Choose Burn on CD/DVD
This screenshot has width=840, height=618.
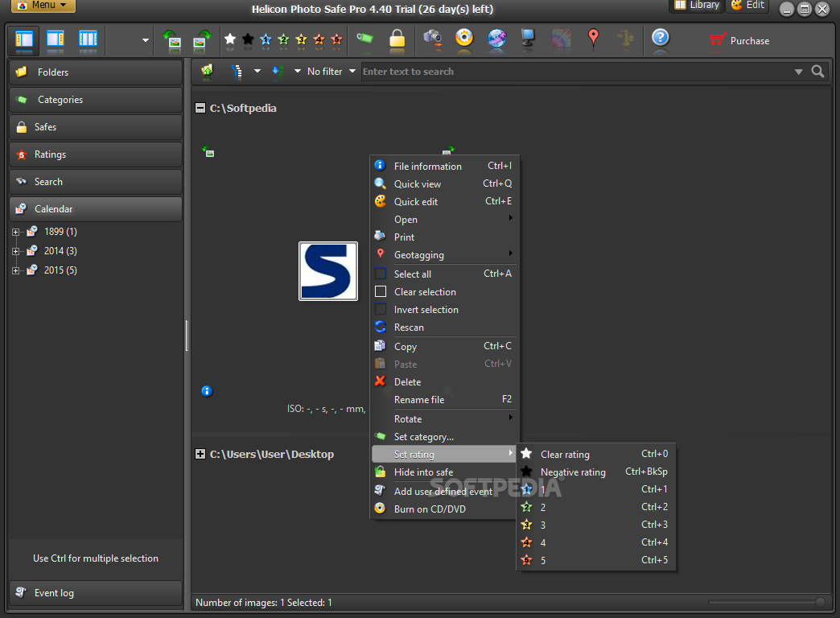[x=443, y=509]
